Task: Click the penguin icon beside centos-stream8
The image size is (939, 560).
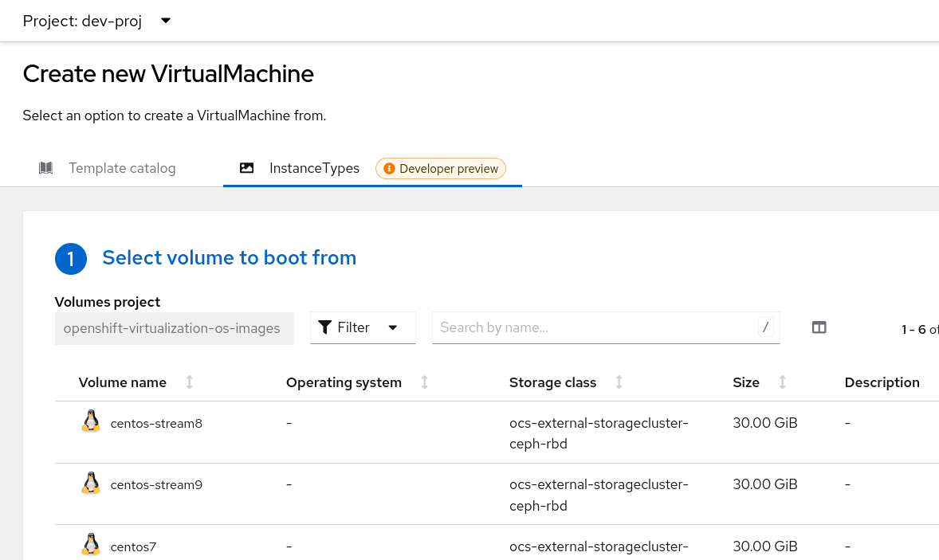Action: coord(90,420)
